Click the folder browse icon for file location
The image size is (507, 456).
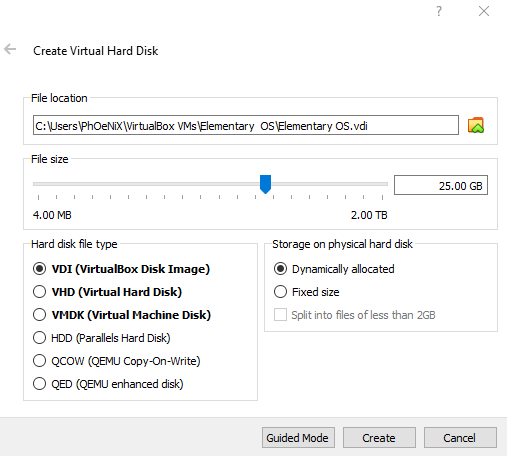coord(476,125)
